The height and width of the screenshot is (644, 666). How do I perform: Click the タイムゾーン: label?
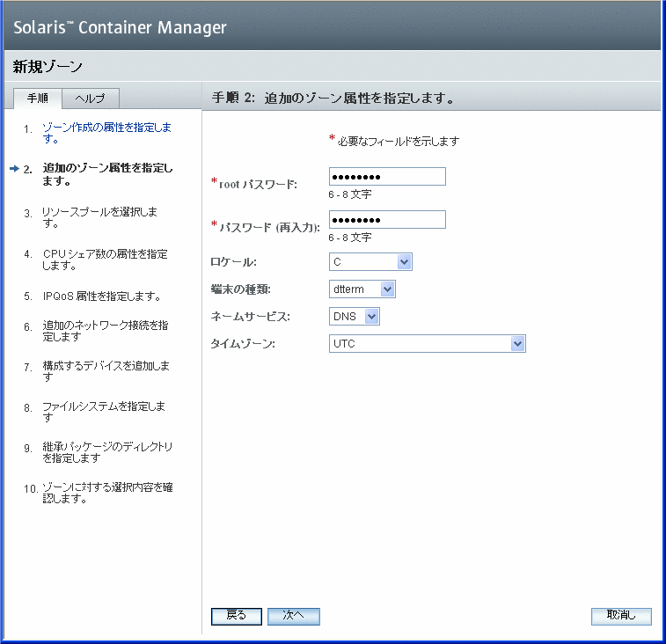click(243, 344)
